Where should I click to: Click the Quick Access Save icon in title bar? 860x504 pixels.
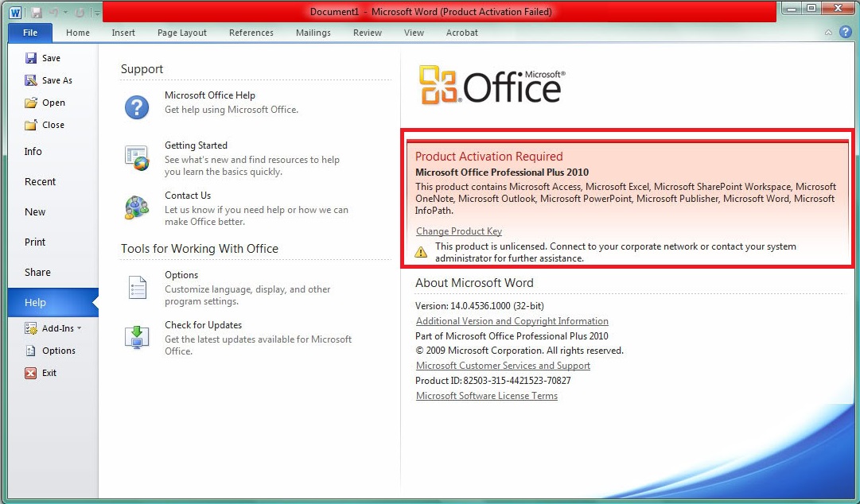pyautogui.click(x=37, y=12)
